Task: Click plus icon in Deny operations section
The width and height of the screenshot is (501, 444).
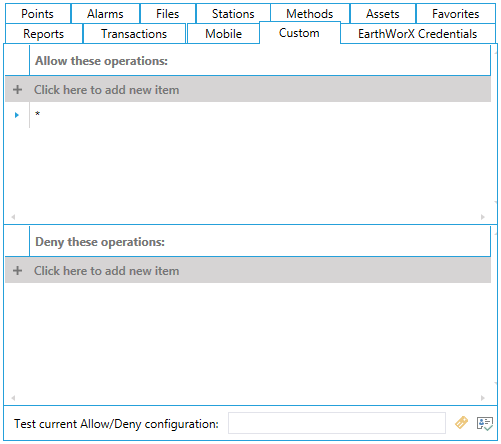Action: (18, 271)
